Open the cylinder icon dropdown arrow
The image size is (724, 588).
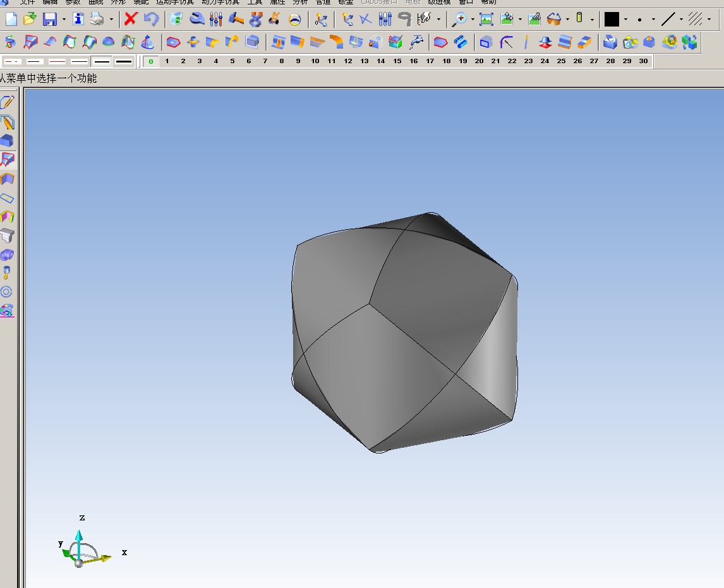[x=592, y=20]
